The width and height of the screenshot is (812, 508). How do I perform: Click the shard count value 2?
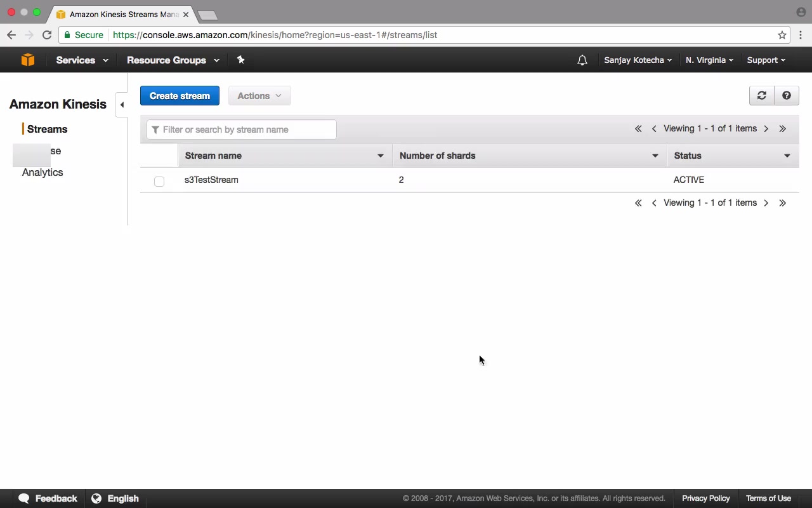[x=401, y=180]
